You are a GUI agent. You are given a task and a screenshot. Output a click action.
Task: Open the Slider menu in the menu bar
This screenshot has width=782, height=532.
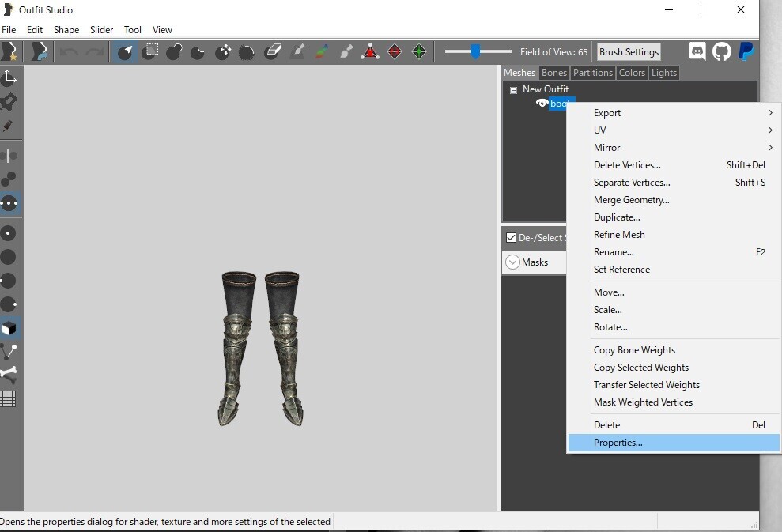tap(101, 30)
